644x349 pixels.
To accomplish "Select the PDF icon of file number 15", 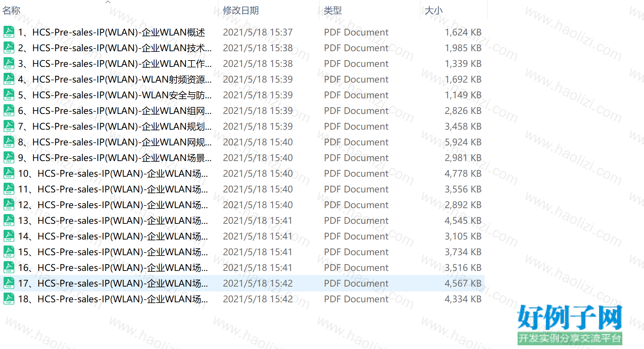I will [9, 252].
